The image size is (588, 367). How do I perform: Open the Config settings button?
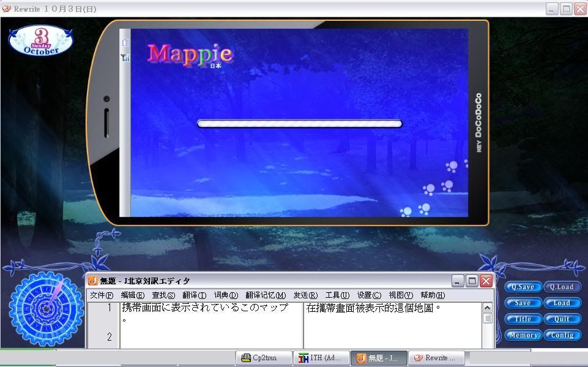[x=562, y=335]
